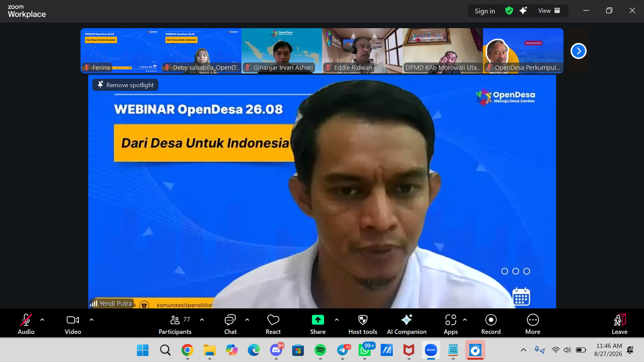
Task: Select Ginanjar Irvan Ashari's video thumbnail
Action: pyautogui.click(x=282, y=51)
